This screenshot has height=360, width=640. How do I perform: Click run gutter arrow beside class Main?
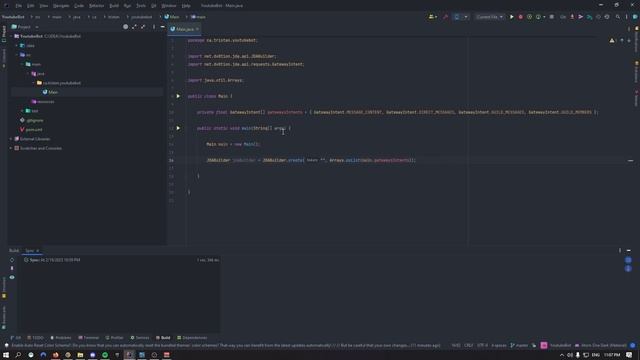[x=178, y=96]
